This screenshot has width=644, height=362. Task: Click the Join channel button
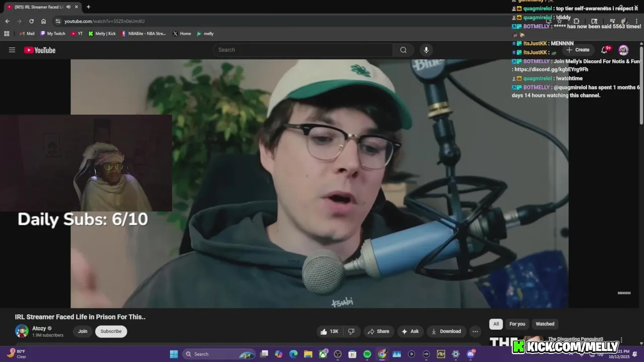pos(83,331)
